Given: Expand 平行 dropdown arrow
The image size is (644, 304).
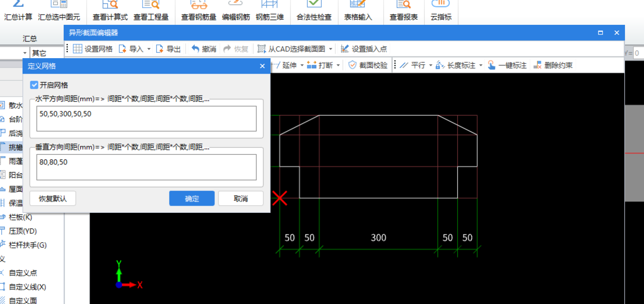Looking at the screenshot, I should point(430,66).
